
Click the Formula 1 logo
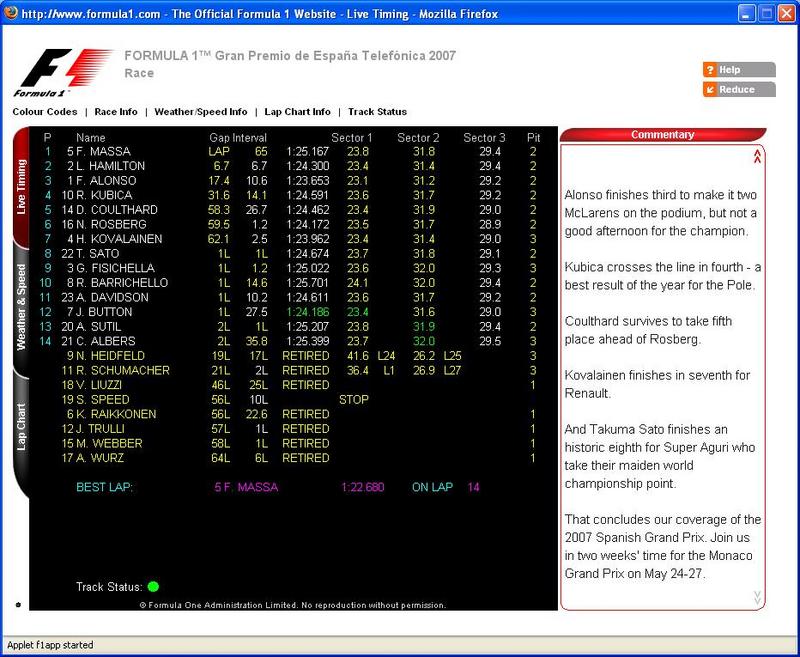[64, 72]
